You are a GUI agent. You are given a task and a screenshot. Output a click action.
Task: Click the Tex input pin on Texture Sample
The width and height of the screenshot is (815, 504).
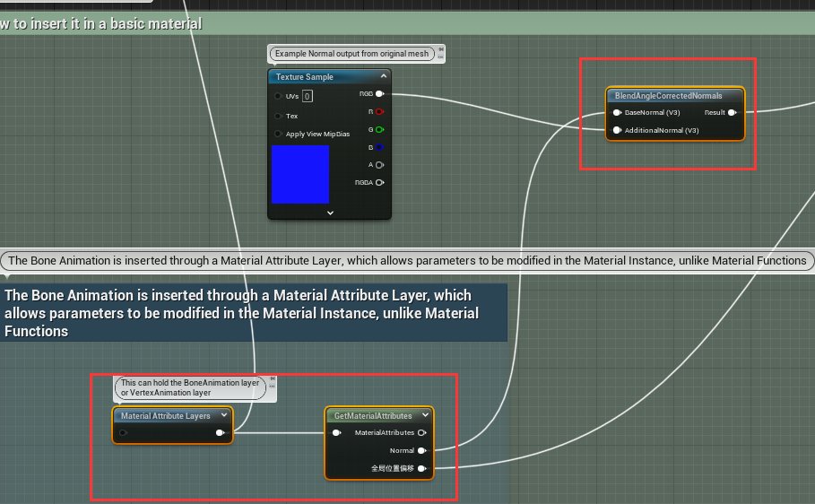(278, 116)
